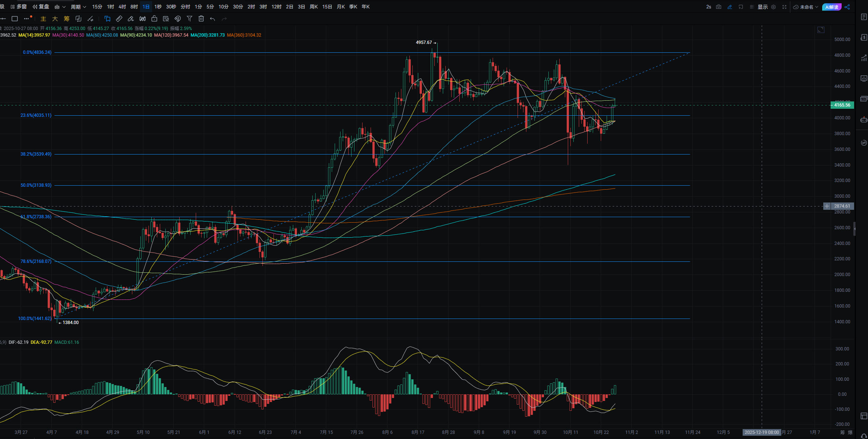Select the ruler measurement tool

pyautogui.click(x=119, y=19)
